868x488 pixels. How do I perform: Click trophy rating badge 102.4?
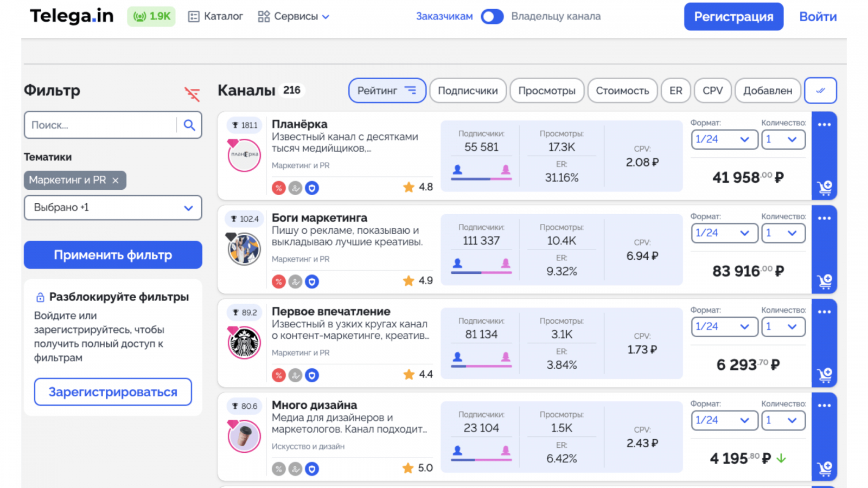[x=245, y=219]
